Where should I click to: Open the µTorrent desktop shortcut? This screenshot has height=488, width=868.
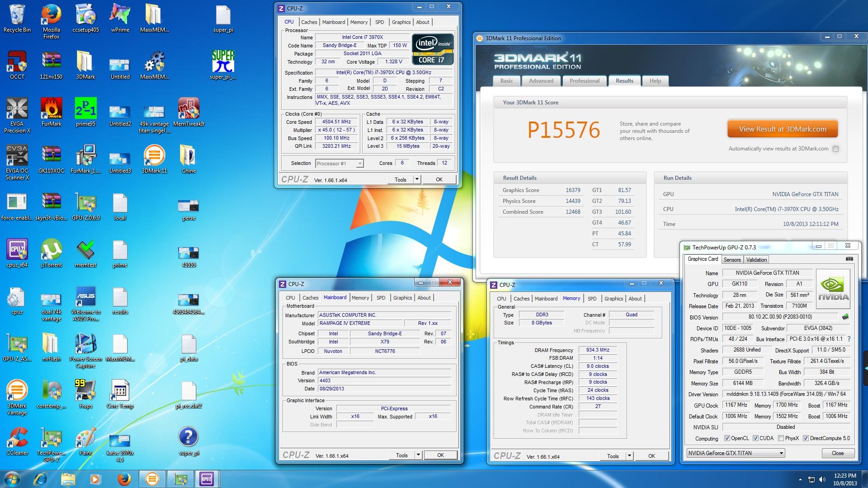51,254
